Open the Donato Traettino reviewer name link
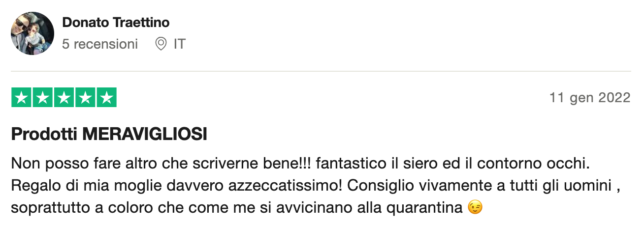 116,23
